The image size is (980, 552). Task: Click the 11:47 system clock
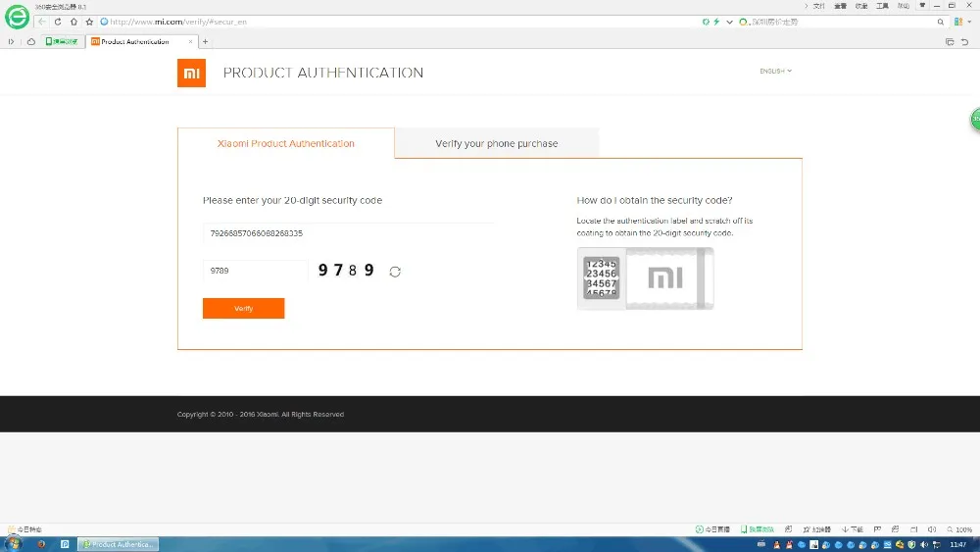(958, 544)
